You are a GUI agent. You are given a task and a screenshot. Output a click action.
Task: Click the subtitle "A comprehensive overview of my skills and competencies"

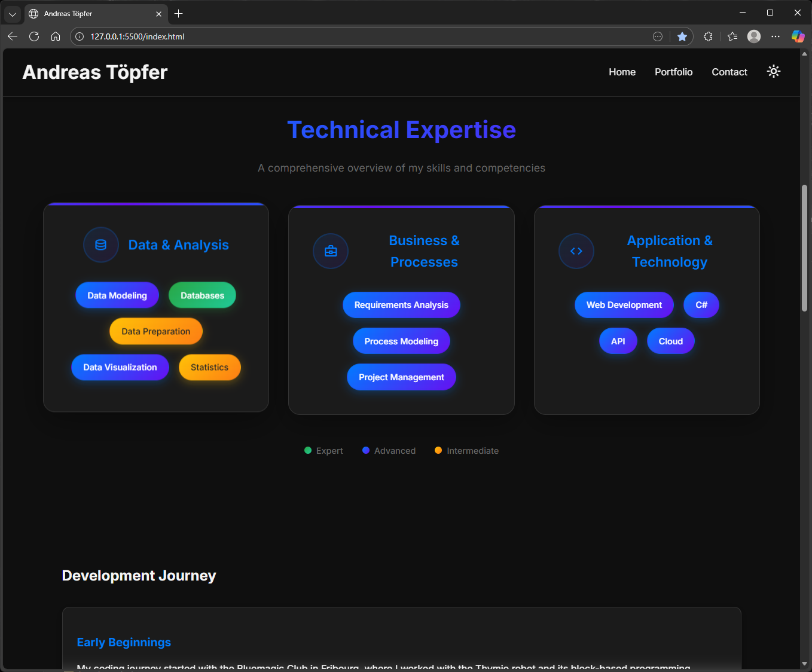(x=402, y=168)
